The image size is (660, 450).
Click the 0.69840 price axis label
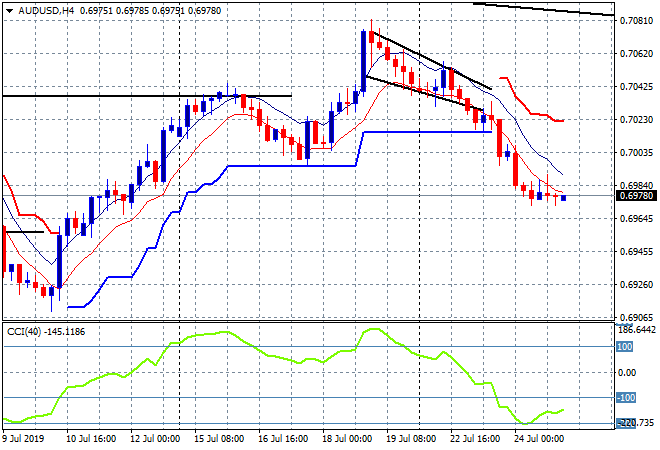636,186
